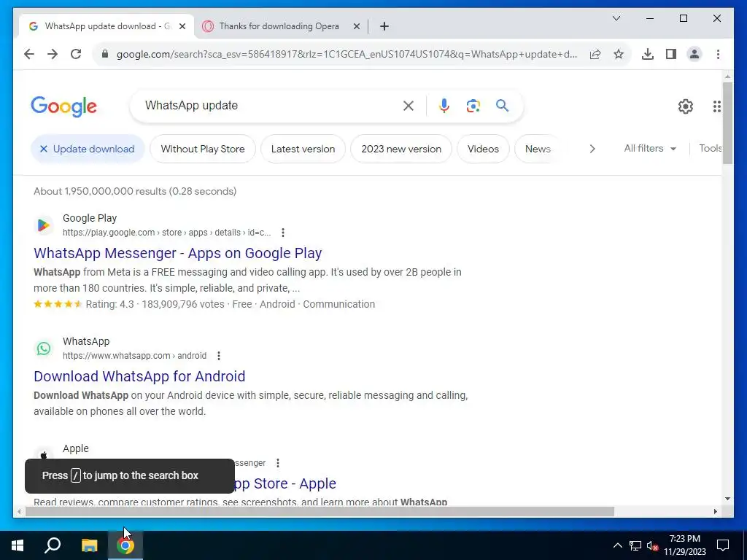Image resolution: width=747 pixels, height=560 pixels.
Task: Switch to the Videos results tab
Action: [483, 149]
